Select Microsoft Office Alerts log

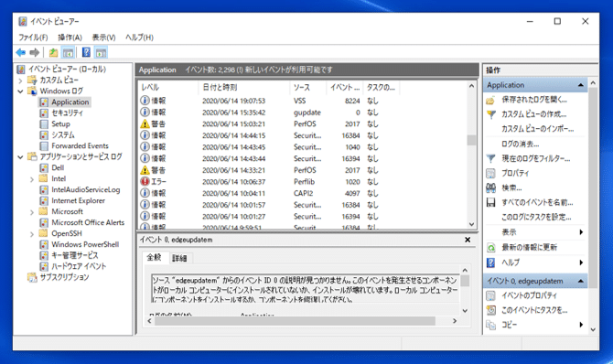tap(88, 222)
